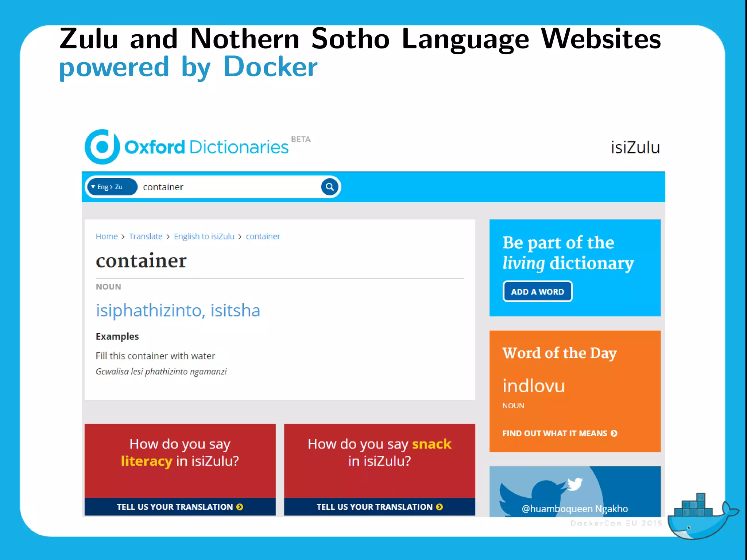Open the Eng > Zu language dropdown
This screenshot has width=747, height=560.
112,187
